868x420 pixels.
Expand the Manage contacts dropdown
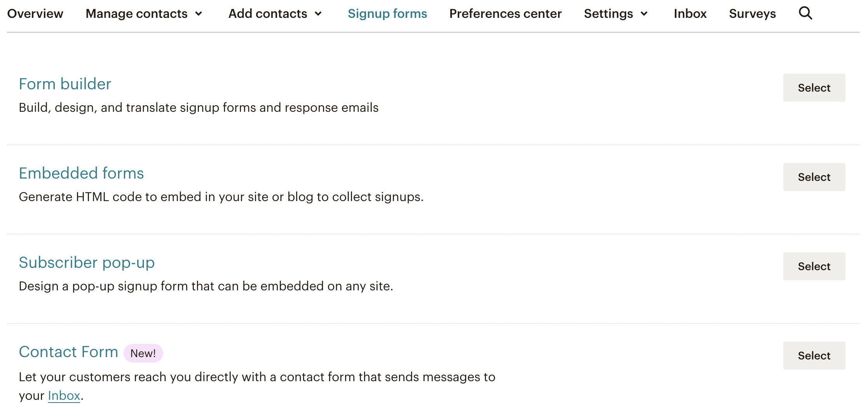144,14
